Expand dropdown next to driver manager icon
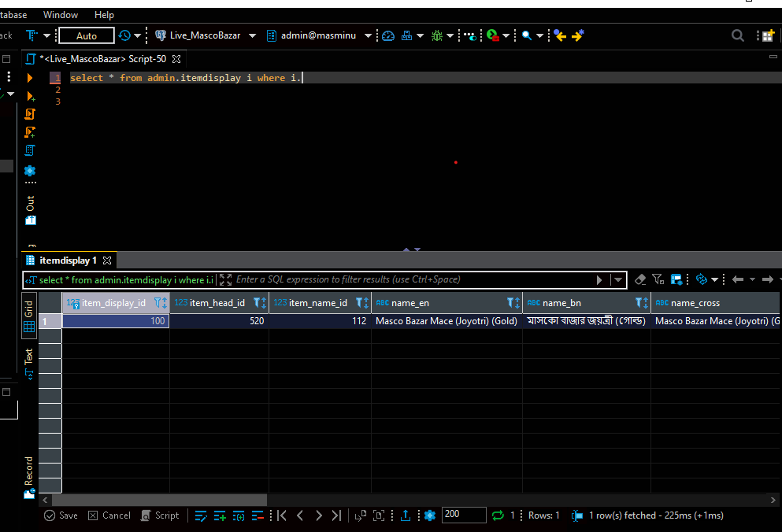This screenshot has height=532, width=782. pos(420,35)
